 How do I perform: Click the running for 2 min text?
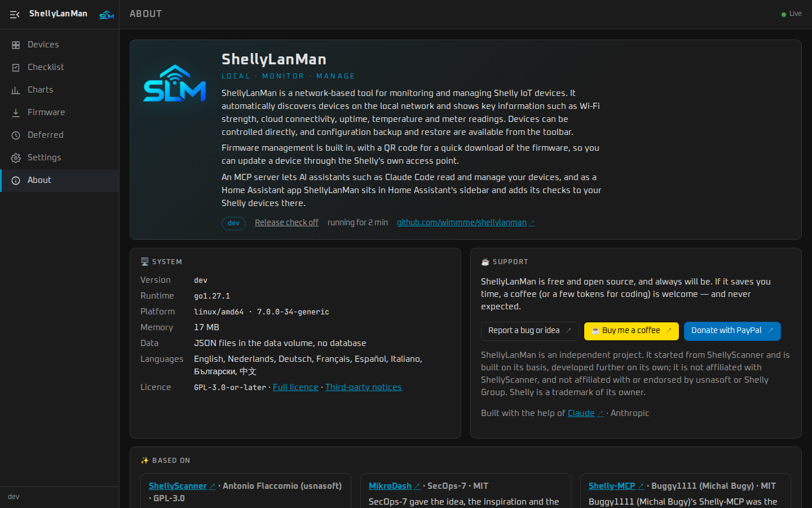pyautogui.click(x=358, y=222)
